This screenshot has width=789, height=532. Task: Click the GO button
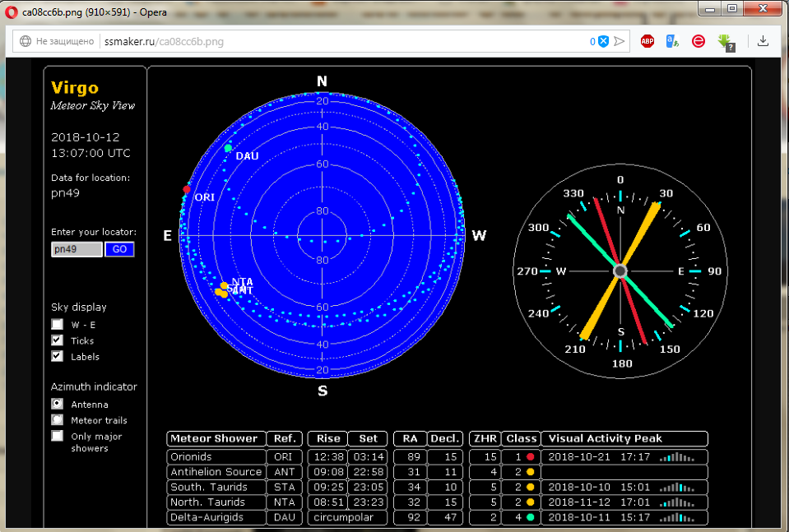point(119,249)
